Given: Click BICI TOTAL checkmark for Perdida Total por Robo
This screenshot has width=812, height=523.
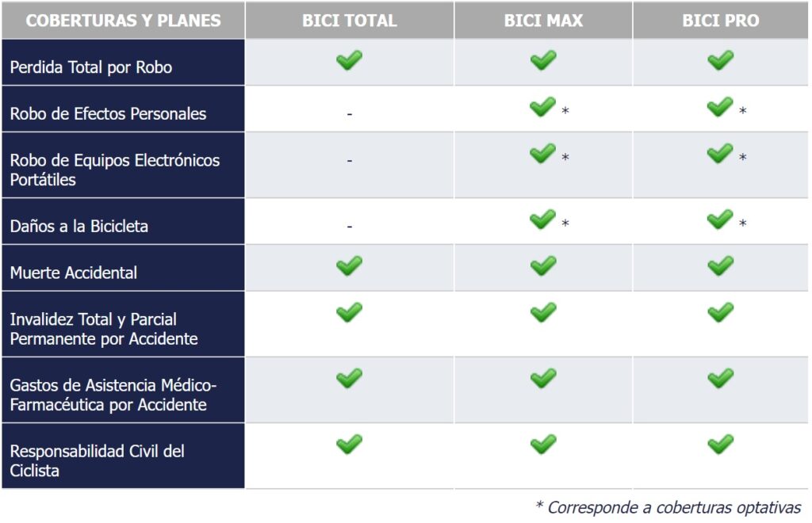Looking at the screenshot, I should [x=349, y=60].
